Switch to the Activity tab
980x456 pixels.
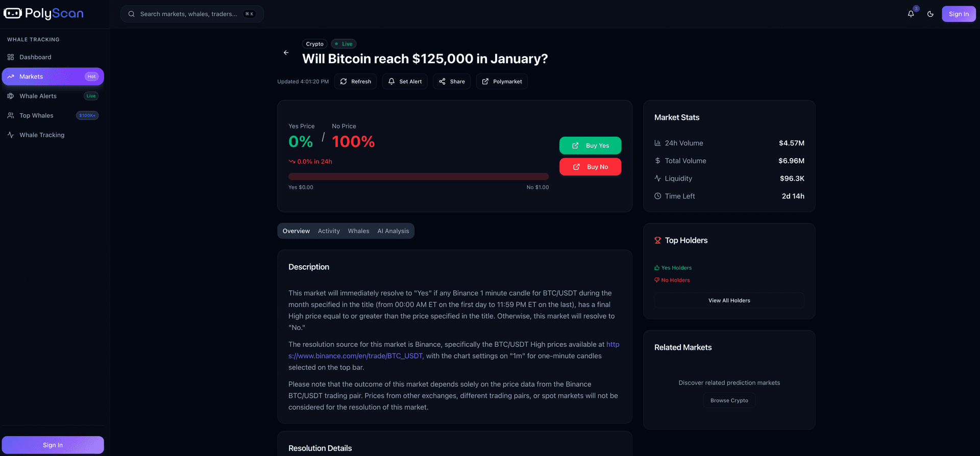(329, 231)
